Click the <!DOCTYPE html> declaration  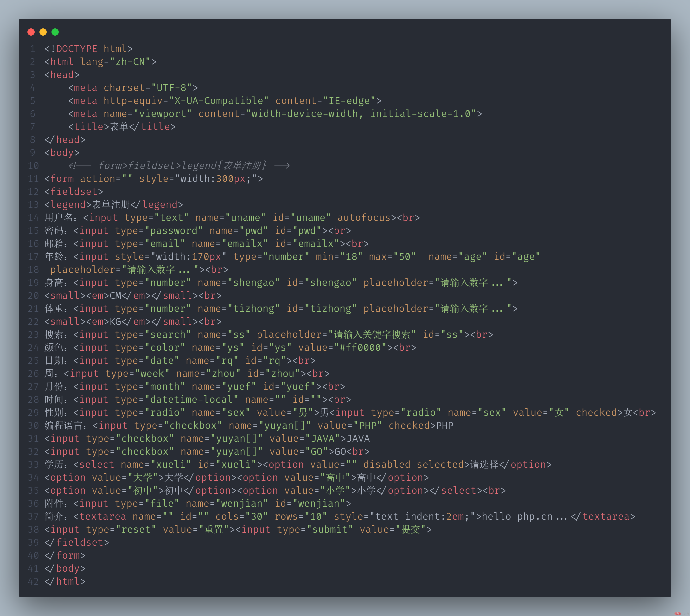(89, 49)
